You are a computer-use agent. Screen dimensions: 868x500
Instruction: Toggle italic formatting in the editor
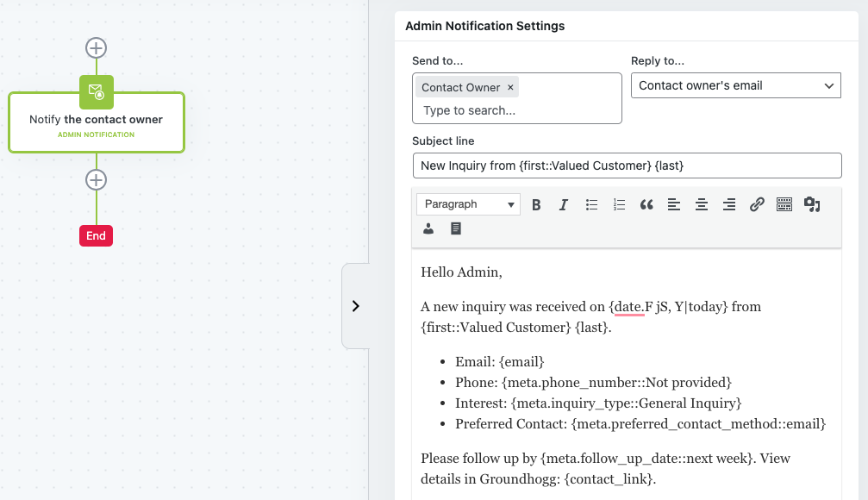pyautogui.click(x=564, y=205)
